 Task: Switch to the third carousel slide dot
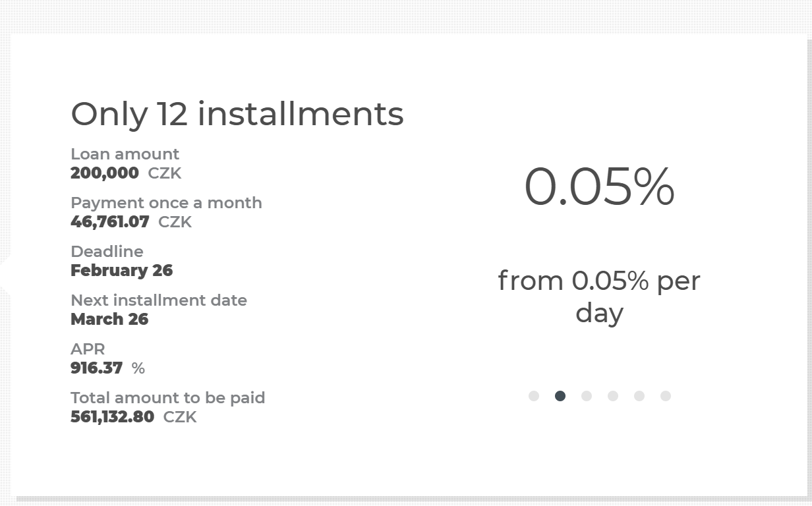(587, 396)
